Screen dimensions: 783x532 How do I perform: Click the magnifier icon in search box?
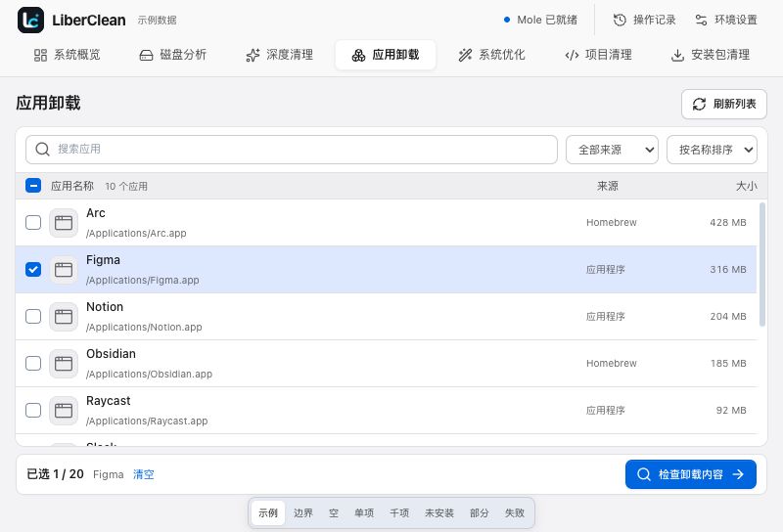(x=42, y=150)
